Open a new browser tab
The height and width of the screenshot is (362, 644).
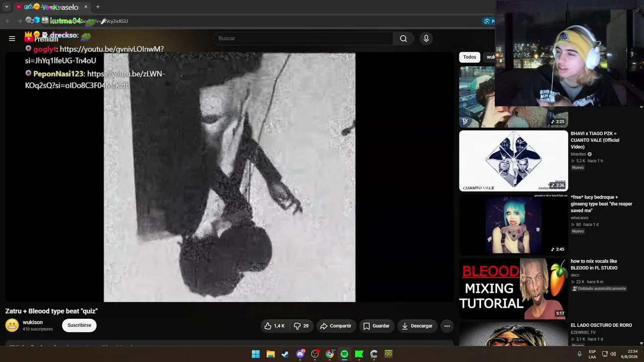tap(98, 7)
